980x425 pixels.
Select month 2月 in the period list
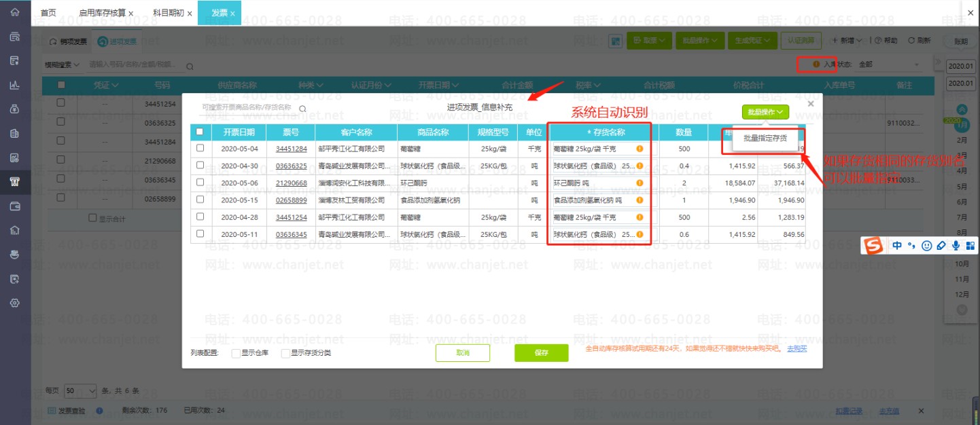point(962,140)
